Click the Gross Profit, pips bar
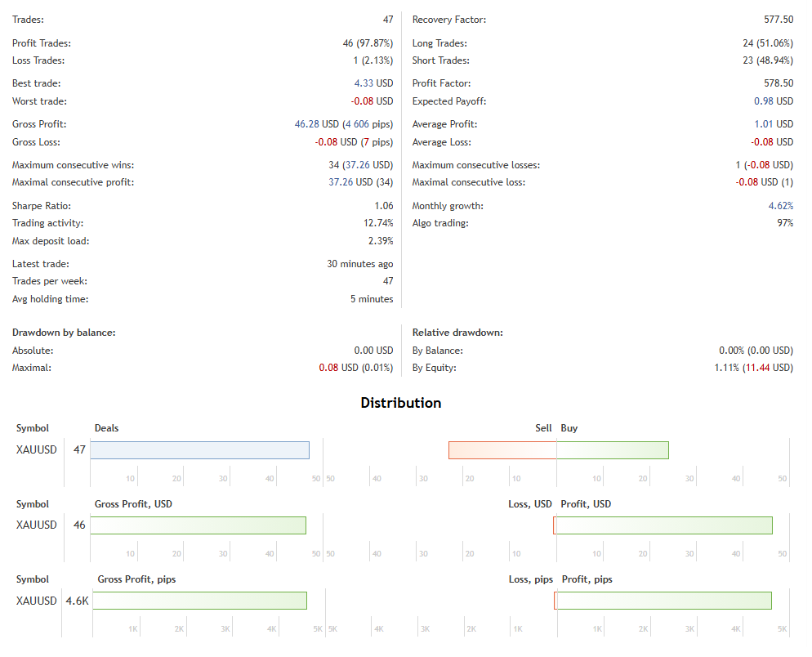The height and width of the screenshot is (657, 812). coord(199,601)
